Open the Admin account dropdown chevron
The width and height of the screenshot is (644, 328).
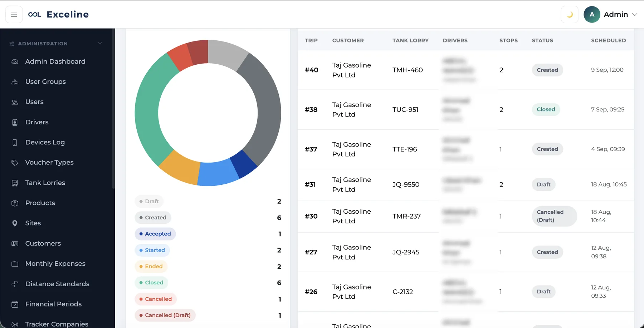(635, 15)
